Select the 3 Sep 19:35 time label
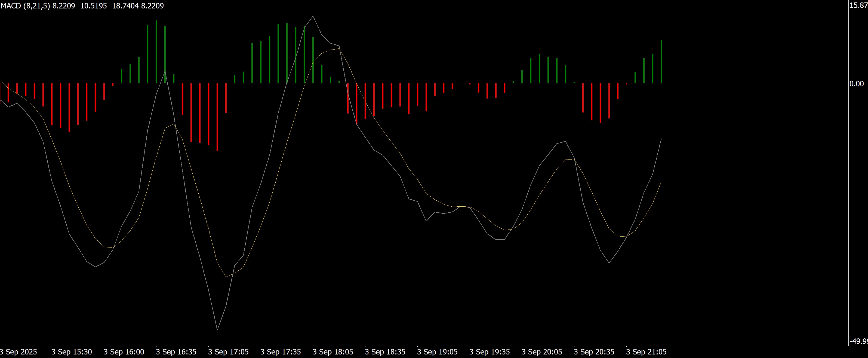868x358 pixels. 489,352
